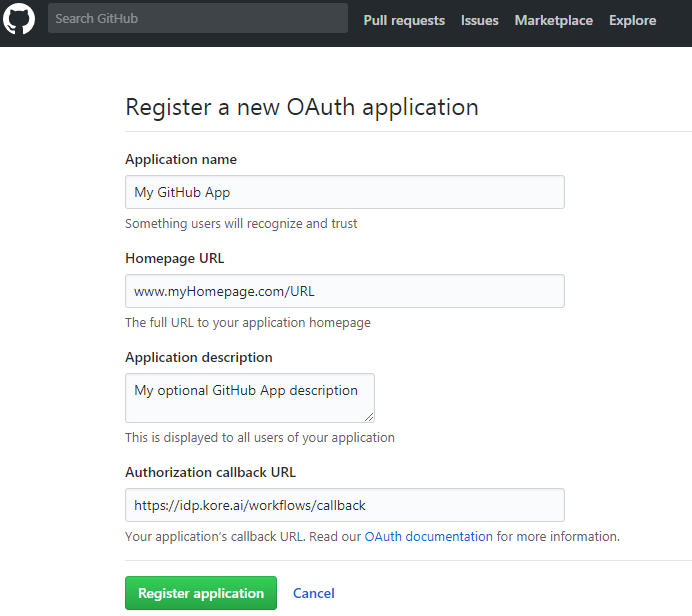Focus the Search GitHub box
This screenshot has height=616, width=692.
pyautogui.click(x=198, y=19)
